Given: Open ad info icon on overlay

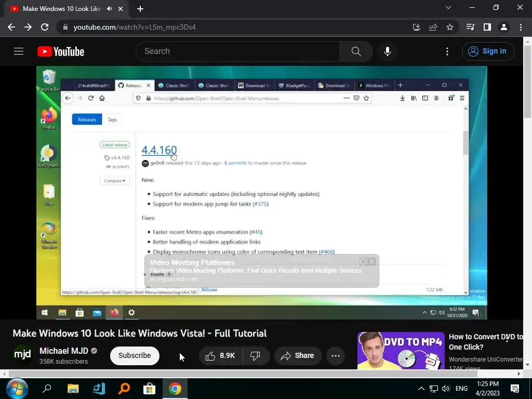Looking at the screenshot, I should click(x=363, y=262).
